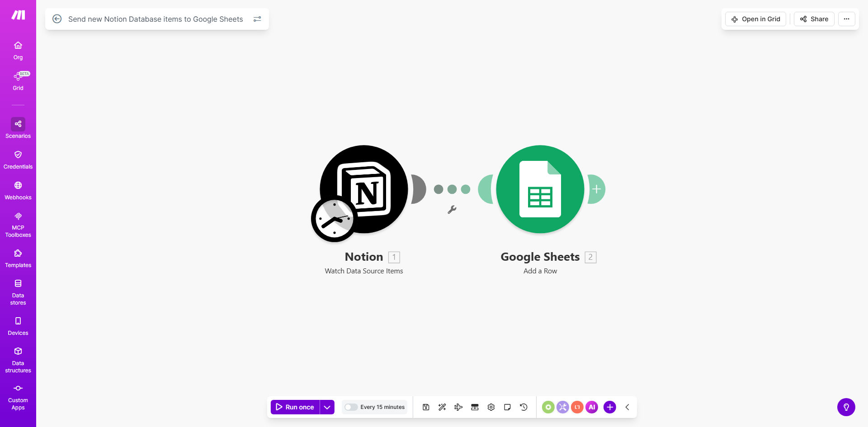Open Data stores in the sidebar
868x427 pixels.
[18, 292]
